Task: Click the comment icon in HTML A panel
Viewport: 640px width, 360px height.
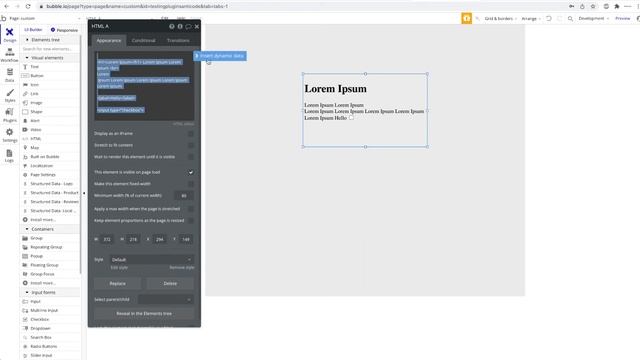Action: (x=188, y=26)
